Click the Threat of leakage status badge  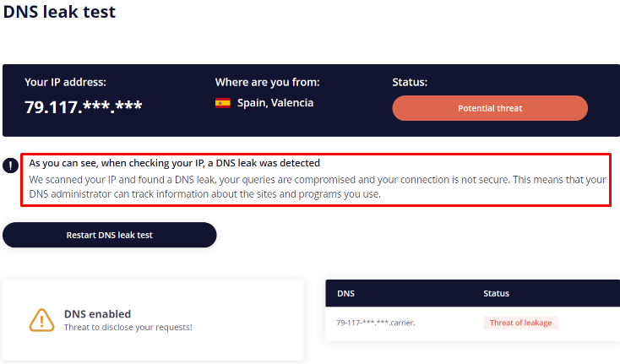point(520,323)
